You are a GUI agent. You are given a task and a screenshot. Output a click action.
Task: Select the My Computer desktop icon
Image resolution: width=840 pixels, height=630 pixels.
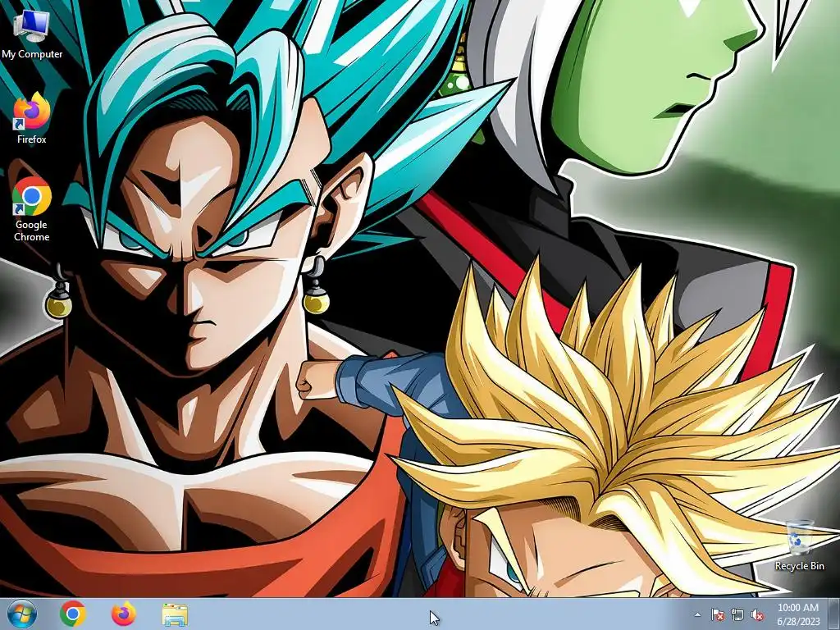32,34
